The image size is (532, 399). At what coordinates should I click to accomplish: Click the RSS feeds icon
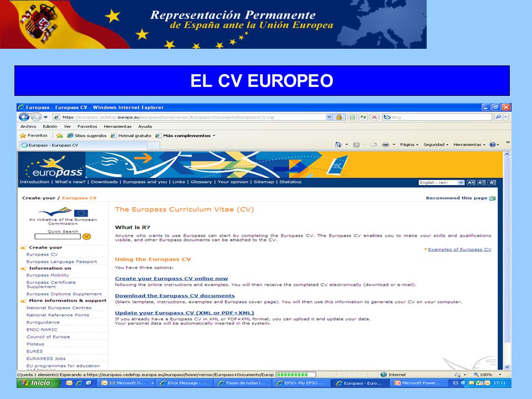[356, 145]
